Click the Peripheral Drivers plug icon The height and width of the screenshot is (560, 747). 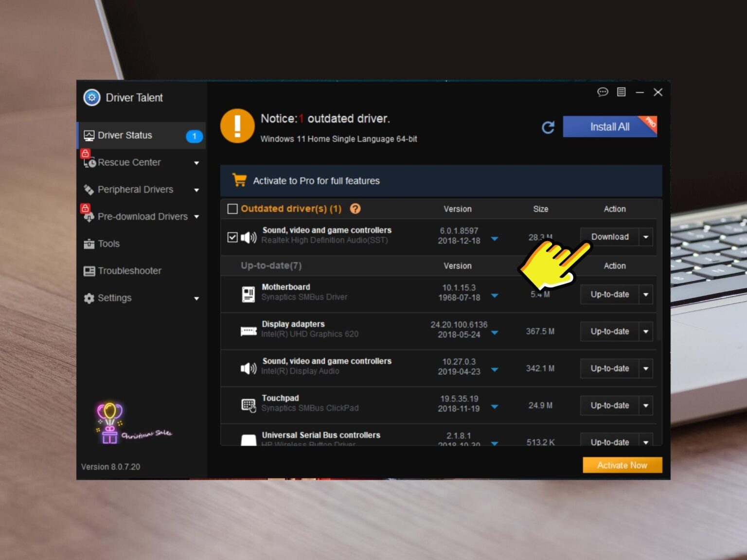[x=89, y=190]
